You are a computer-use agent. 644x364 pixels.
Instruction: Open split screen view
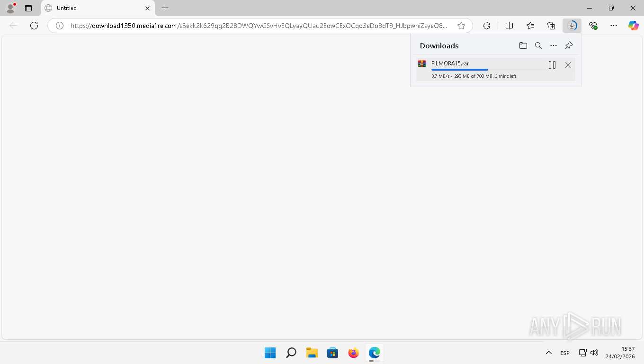(x=509, y=26)
